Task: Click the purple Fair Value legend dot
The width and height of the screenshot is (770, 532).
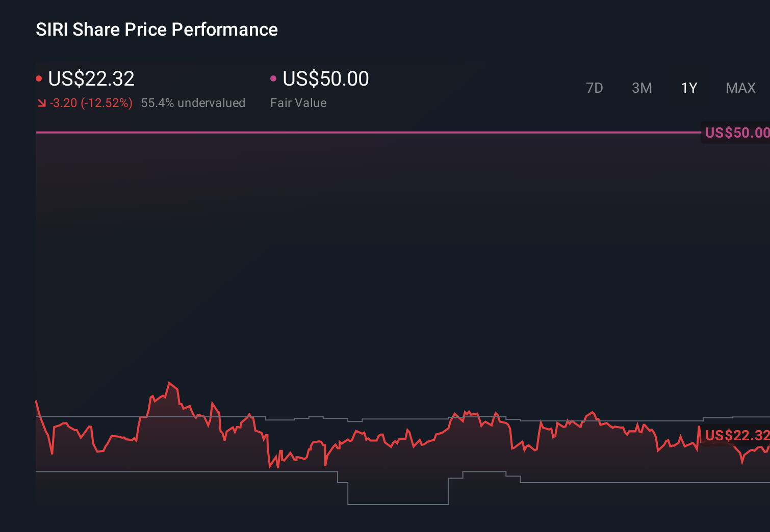Action: 274,78
